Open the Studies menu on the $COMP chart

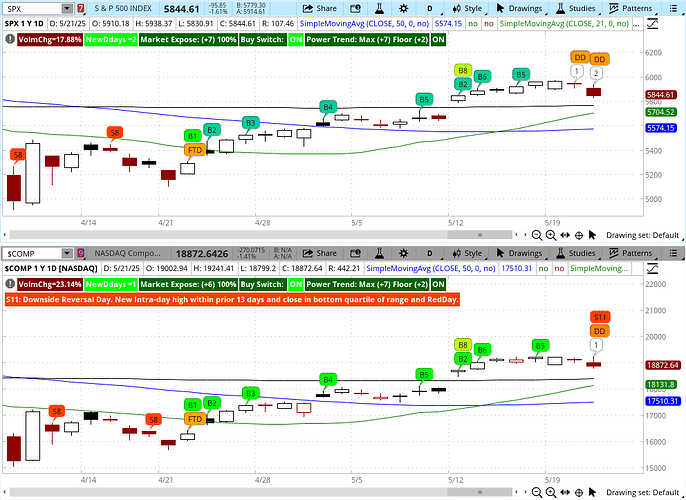(x=576, y=253)
